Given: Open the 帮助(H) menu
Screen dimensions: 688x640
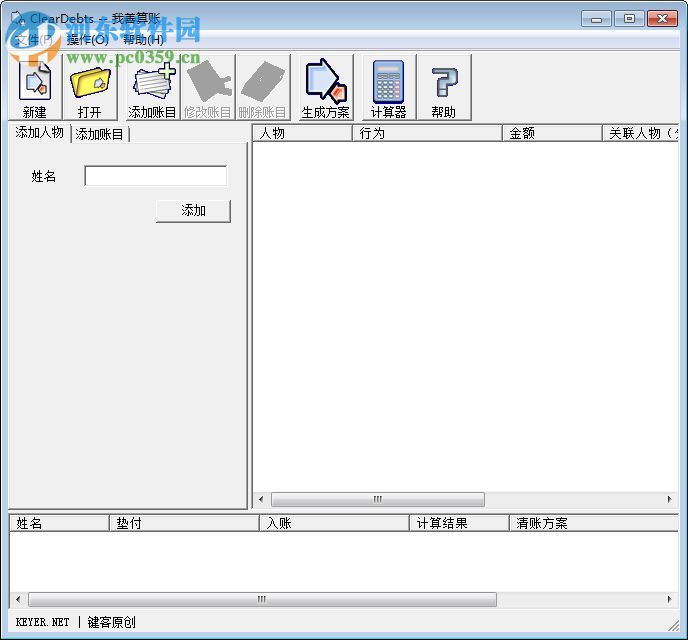Looking at the screenshot, I should [x=143, y=40].
